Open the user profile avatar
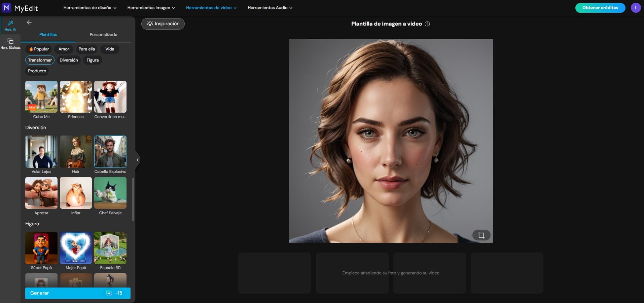Viewport: 644px width, 303px height. point(636,8)
